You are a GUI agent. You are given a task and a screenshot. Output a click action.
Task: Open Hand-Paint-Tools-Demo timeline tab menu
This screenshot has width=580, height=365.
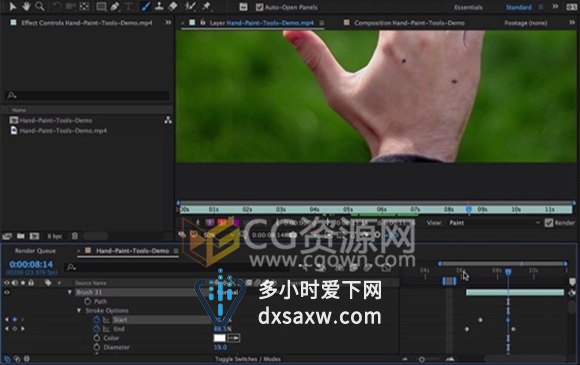[x=176, y=251]
